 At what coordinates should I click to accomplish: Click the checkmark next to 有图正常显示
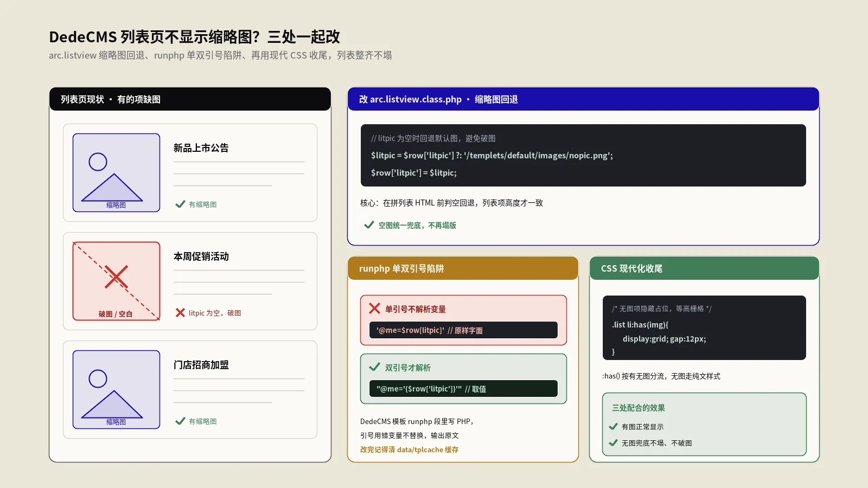pyautogui.click(x=614, y=427)
